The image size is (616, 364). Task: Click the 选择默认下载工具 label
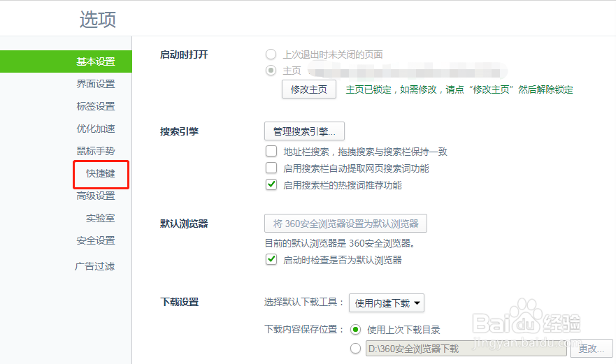point(304,302)
